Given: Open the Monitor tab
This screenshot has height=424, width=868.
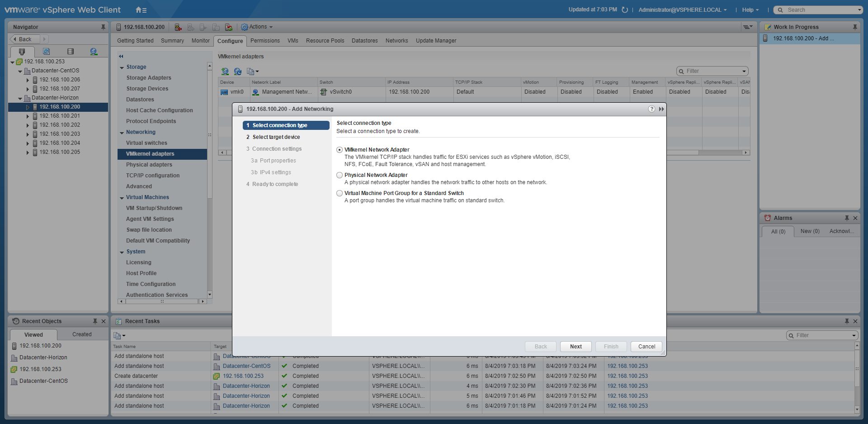Looking at the screenshot, I should coord(200,41).
